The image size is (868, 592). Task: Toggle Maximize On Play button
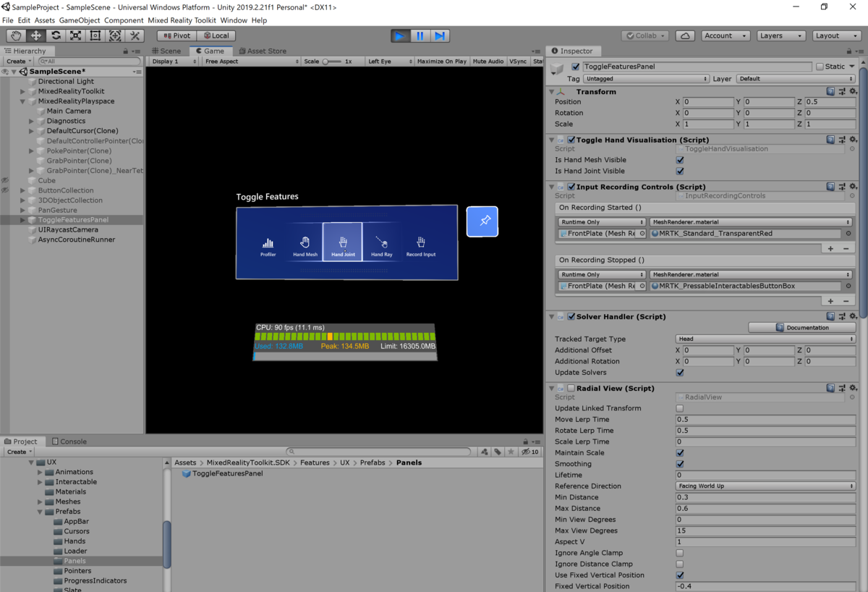pyautogui.click(x=442, y=62)
